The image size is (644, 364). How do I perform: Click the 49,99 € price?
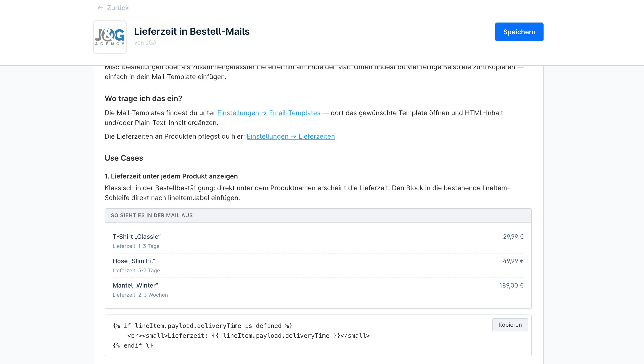tap(513, 261)
